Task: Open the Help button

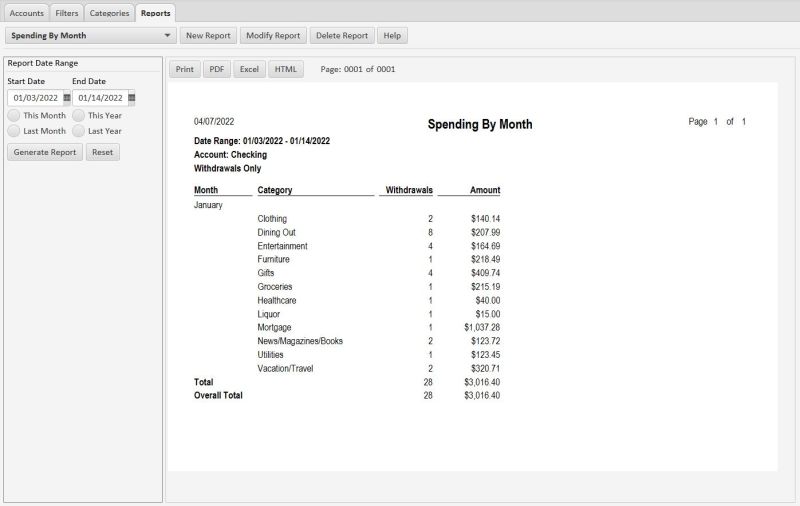Action: [x=392, y=36]
